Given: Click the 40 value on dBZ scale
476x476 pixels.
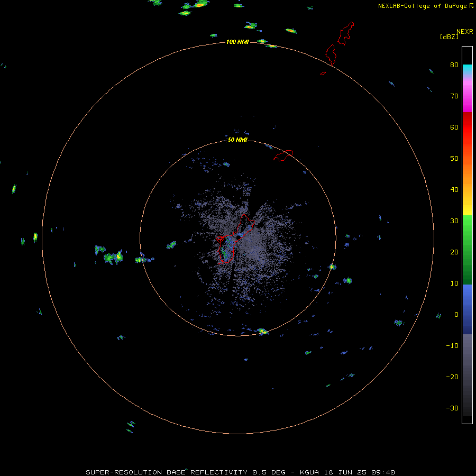Looking at the screenshot, I should pyautogui.click(x=454, y=190).
